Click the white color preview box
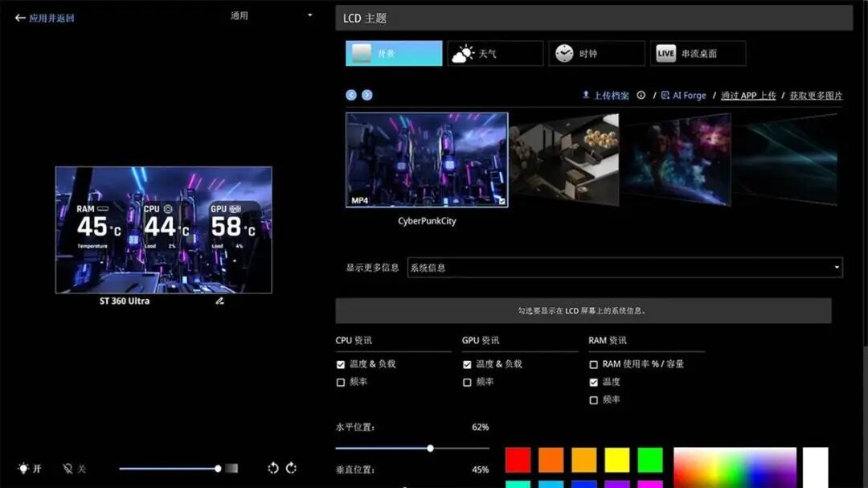 pos(816,468)
